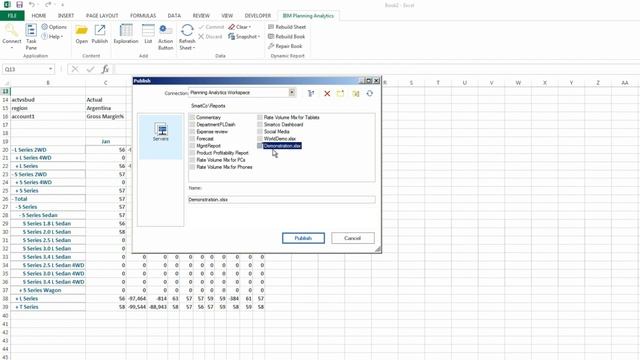Click the Refresh Sheet icon

click(187, 31)
